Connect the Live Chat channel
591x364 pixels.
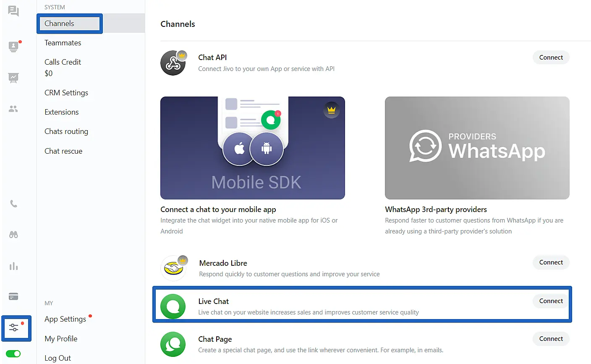pyautogui.click(x=551, y=301)
